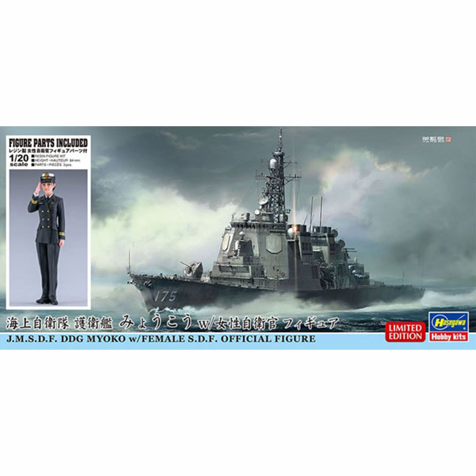Click the レジン製 女性自衛官フィギュアパーツ付 text line

click(x=48, y=151)
